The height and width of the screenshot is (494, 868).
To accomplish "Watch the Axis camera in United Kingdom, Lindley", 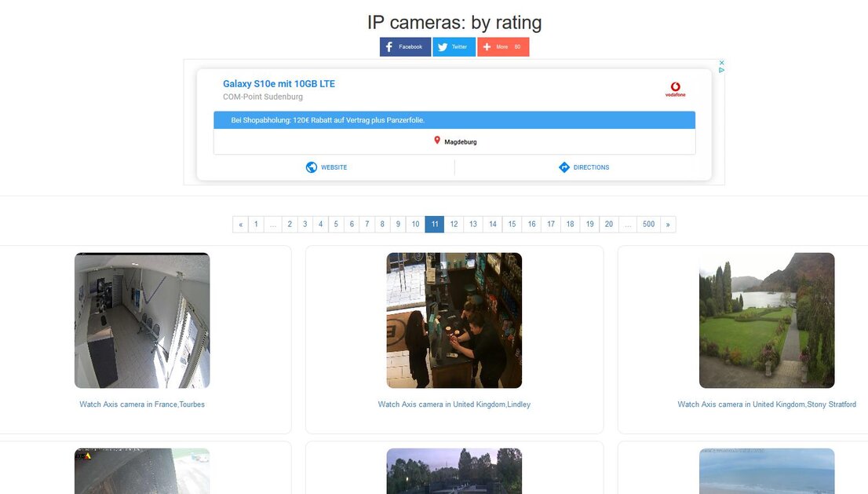I will [454, 404].
